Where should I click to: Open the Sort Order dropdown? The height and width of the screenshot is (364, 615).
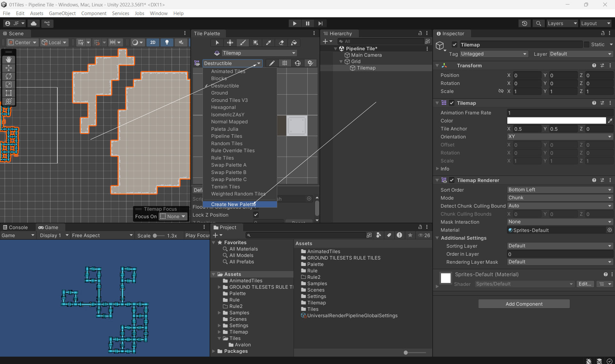[x=559, y=190]
